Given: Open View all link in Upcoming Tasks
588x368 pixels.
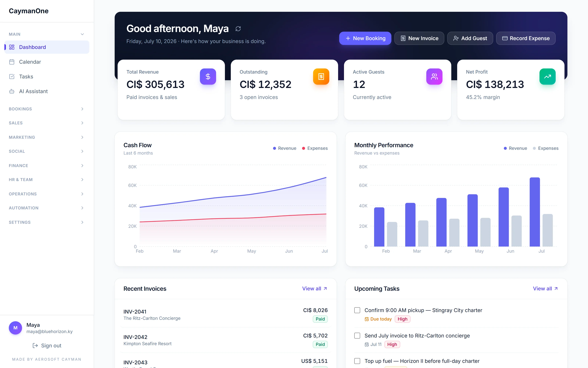Looking at the screenshot, I should (546, 288).
